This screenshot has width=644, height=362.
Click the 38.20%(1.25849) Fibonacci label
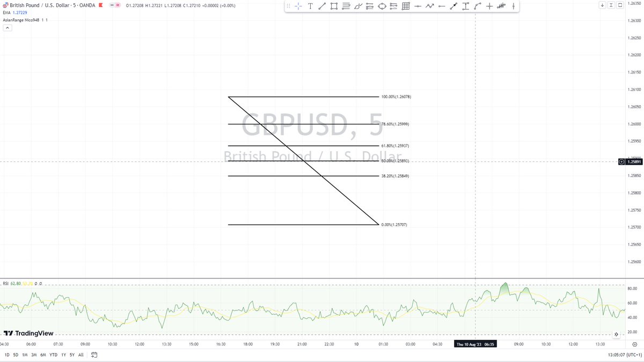[x=396, y=176]
